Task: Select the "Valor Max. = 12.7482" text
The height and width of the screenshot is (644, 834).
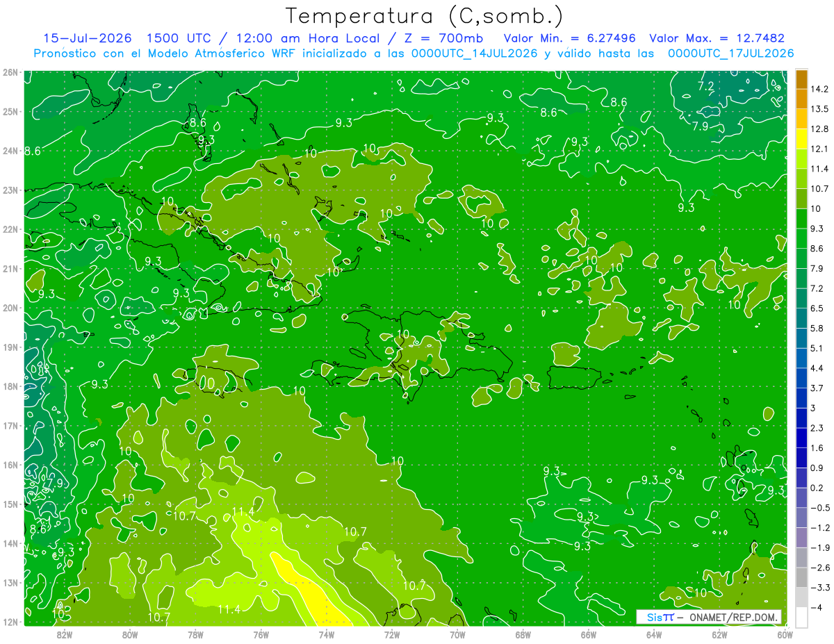Action: point(717,38)
